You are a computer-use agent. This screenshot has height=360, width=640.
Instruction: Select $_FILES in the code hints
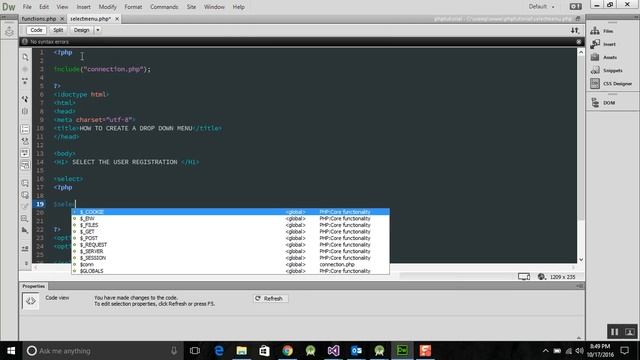231,225
